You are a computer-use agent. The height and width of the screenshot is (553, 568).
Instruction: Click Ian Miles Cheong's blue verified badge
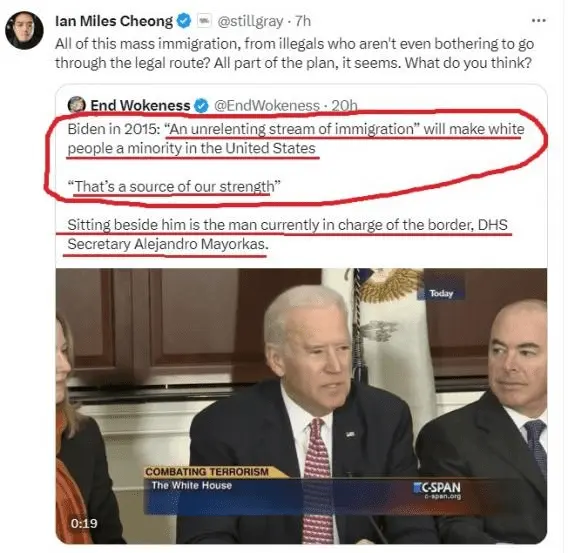tap(184, 21)
